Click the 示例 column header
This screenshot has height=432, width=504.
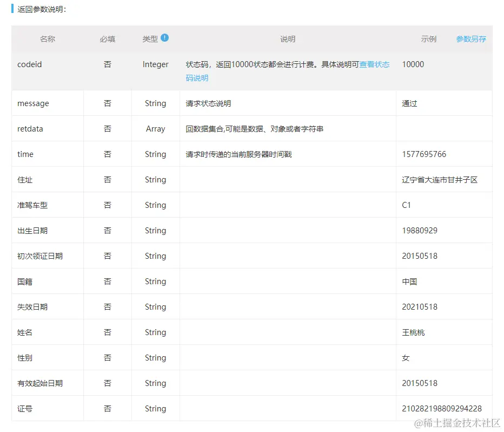(x=428, y=39)
